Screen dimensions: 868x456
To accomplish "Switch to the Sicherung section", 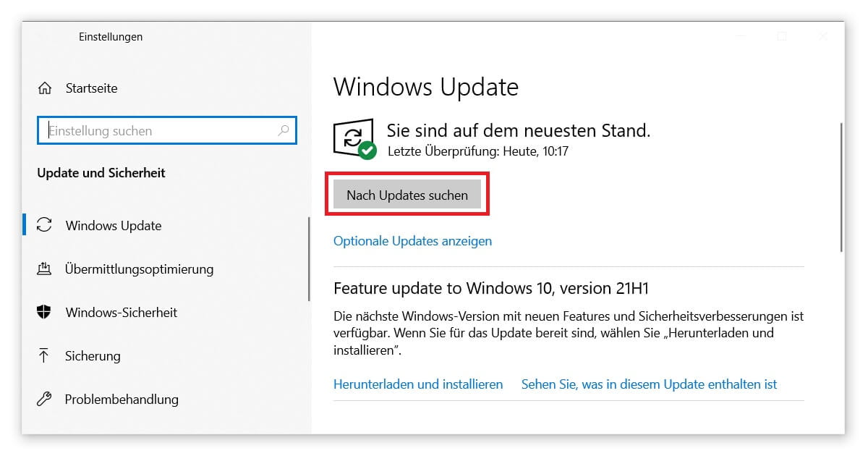I will tap(93, 356).
